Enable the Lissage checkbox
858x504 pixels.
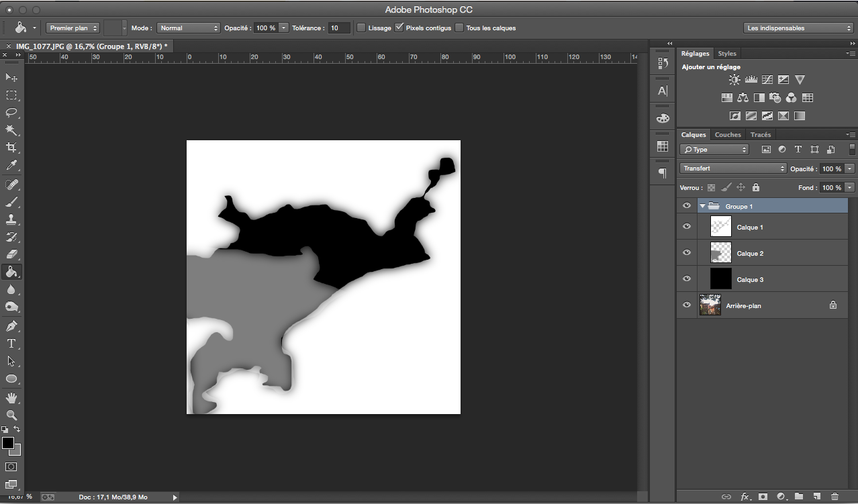[361, 28]
